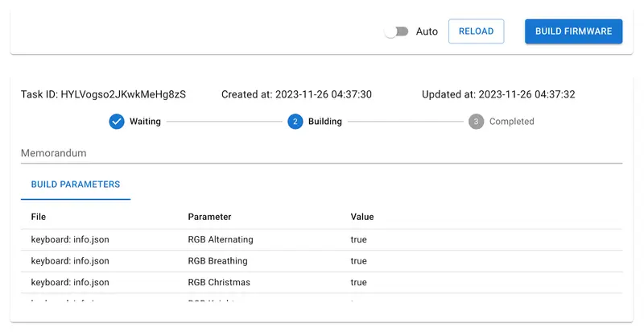Open the BUILD PARAMETERS tab
The width and height of the screenshot is (644, 332).
tap(76, 185)
